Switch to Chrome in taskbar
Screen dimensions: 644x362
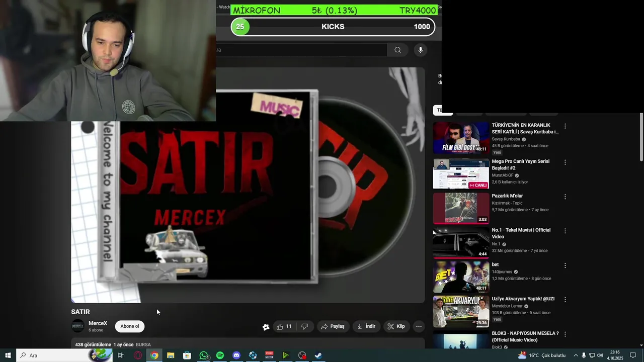pyautogui.click(x=154, y=355)
